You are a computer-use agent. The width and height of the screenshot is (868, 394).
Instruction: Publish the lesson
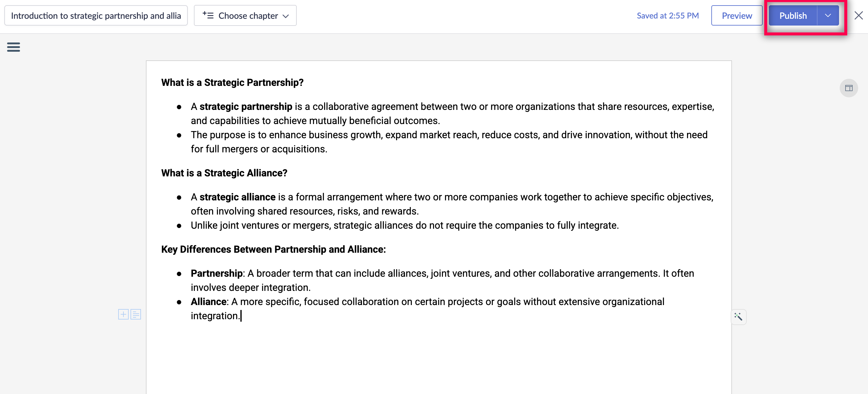793,15
